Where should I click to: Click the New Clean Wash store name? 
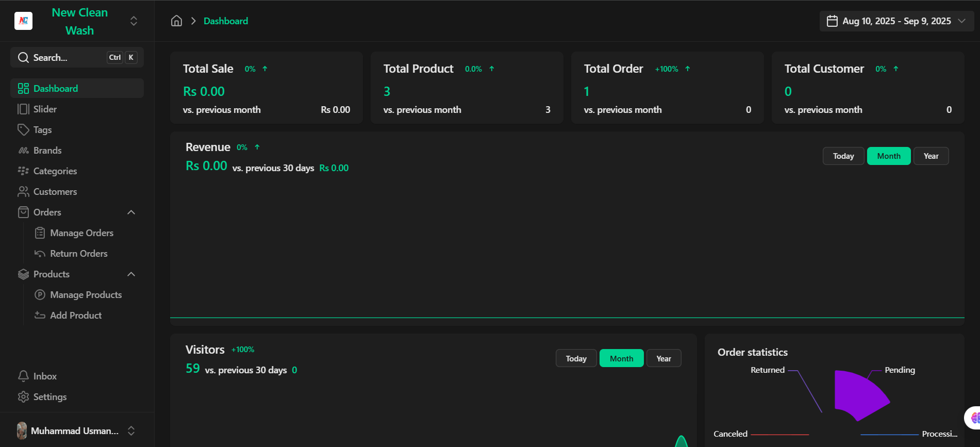pos(80,21)
